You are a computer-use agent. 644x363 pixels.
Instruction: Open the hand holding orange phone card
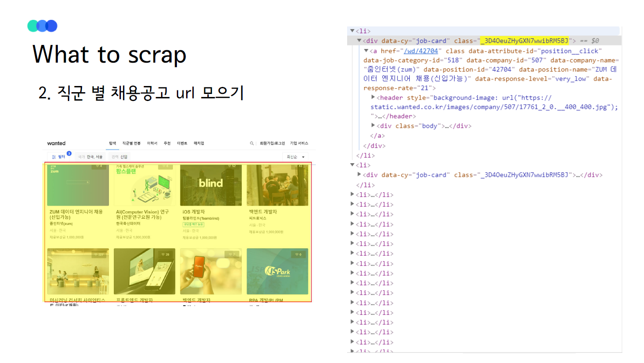click(211, 271)
